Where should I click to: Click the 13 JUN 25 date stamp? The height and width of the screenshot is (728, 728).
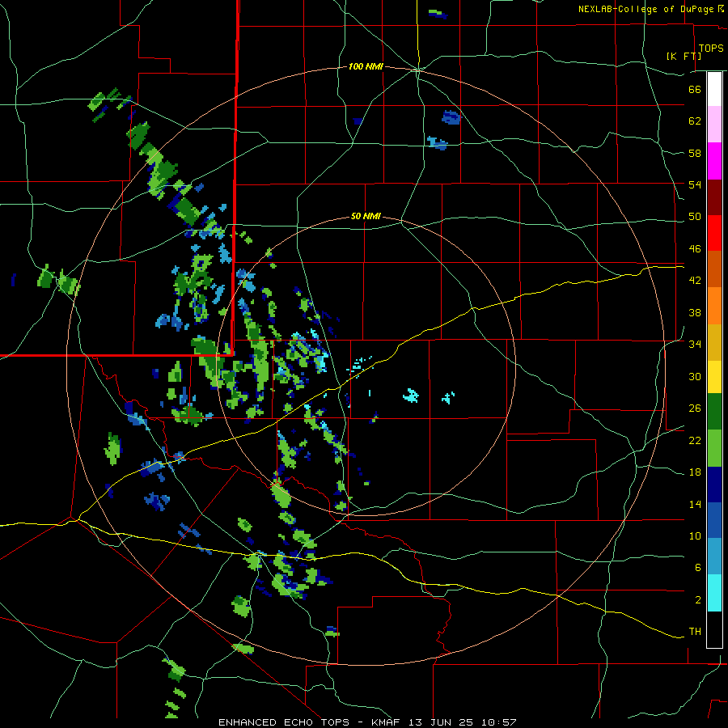tap(441, 722)
